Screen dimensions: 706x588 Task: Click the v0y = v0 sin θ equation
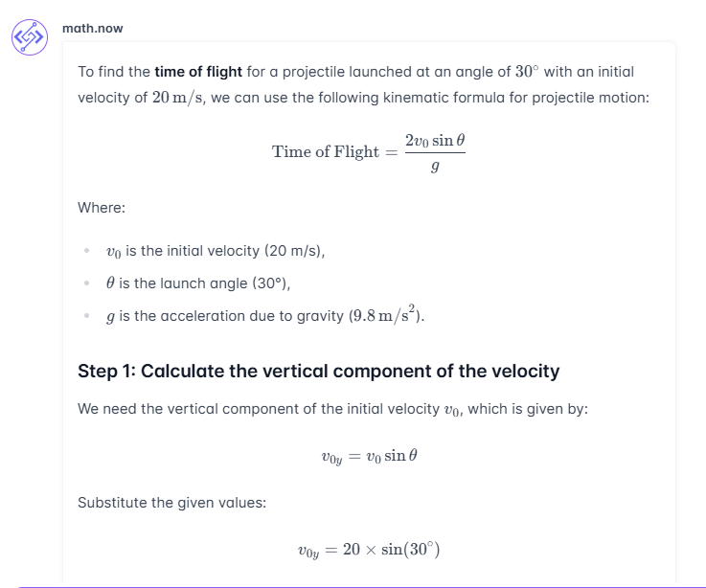pos(369,456)
